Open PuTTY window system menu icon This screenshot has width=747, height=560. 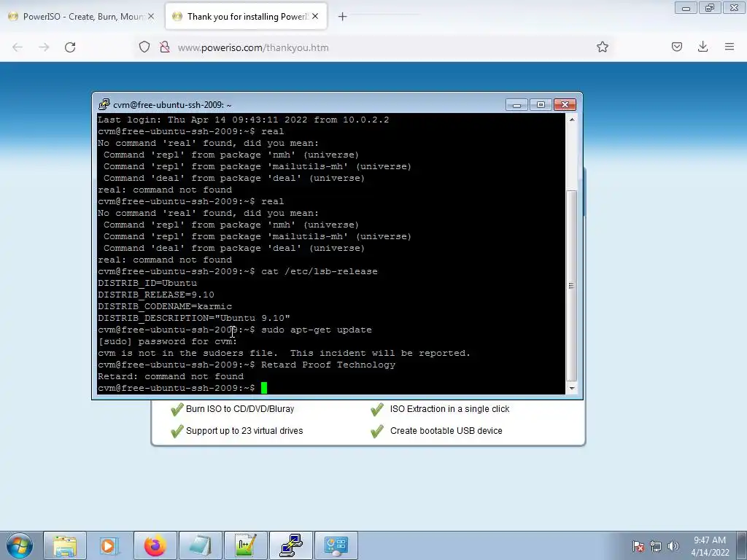pos(104,104)
